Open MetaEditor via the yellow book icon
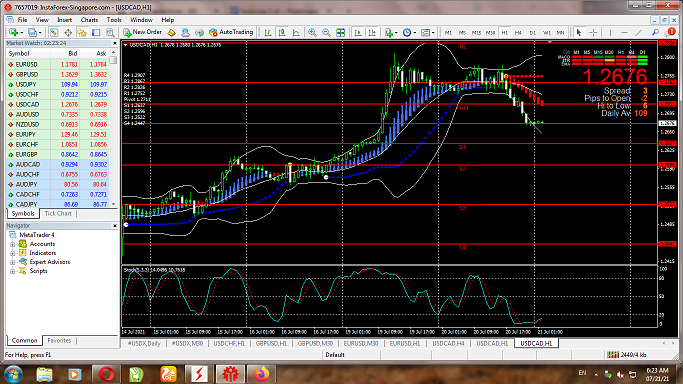The image size is (683, 384). (x=172, y=32)
